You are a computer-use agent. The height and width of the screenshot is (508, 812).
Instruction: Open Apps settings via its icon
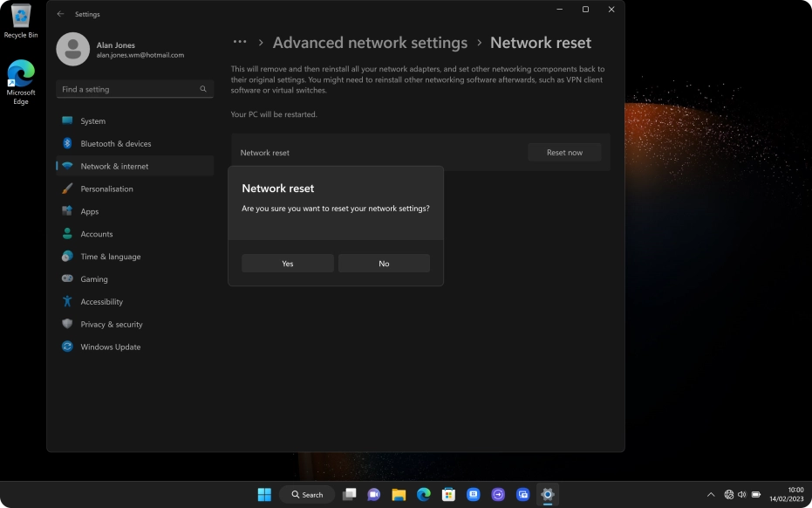[x=67, y=211]
